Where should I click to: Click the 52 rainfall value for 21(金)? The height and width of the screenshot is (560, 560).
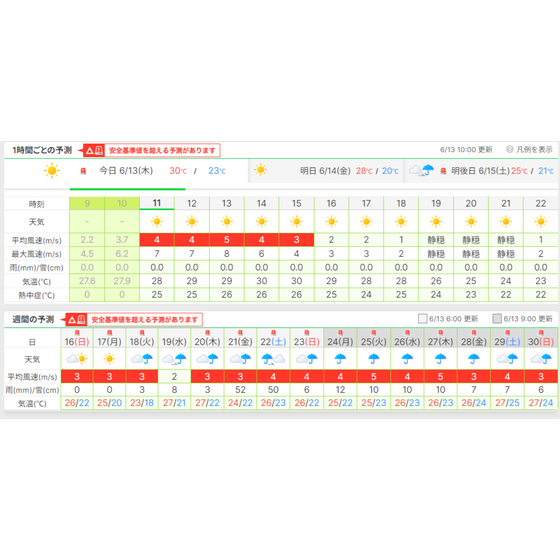pos(240,390)
